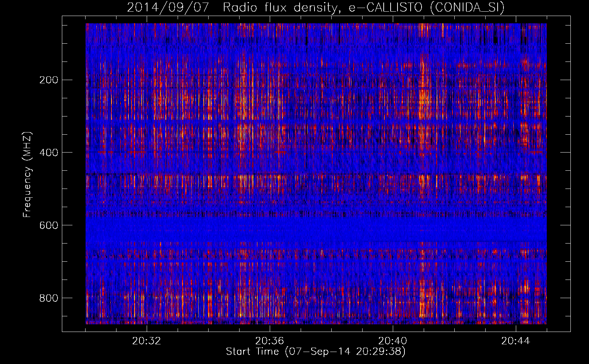This screenshot has width=589, height=364.
Task: Click the '600' frequency tick label
Action: point(49,225)
